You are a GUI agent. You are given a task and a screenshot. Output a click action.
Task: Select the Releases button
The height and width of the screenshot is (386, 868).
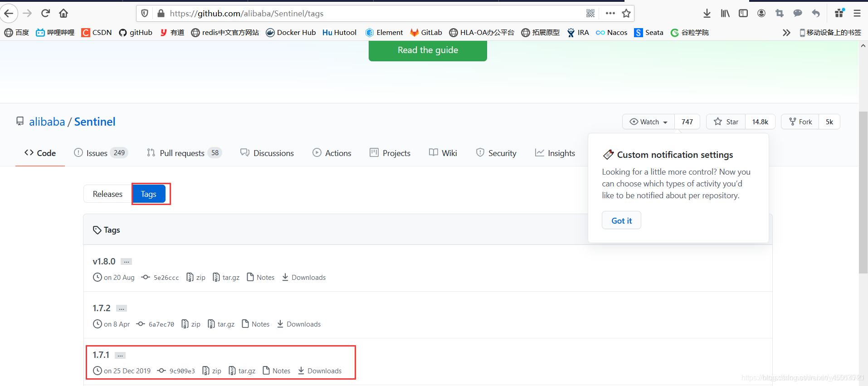(x=107, y=194)
